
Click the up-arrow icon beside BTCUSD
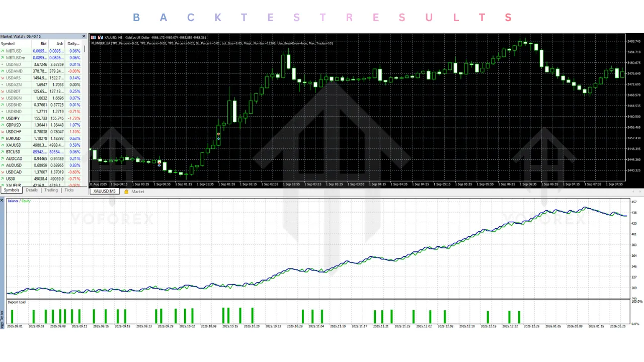[x=2, y=152]
